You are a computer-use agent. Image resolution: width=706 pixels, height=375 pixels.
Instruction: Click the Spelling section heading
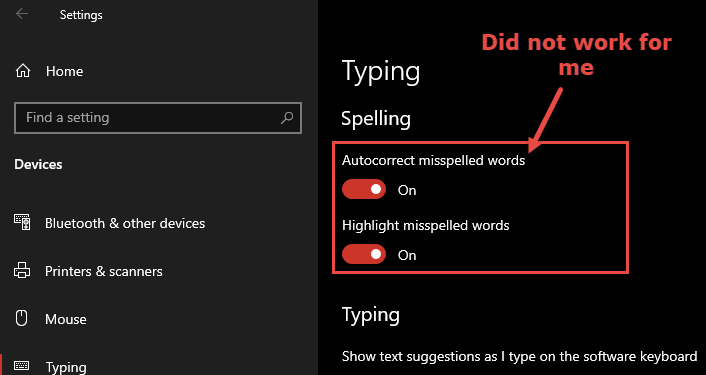pyautogui.click(x=376, y=118)
